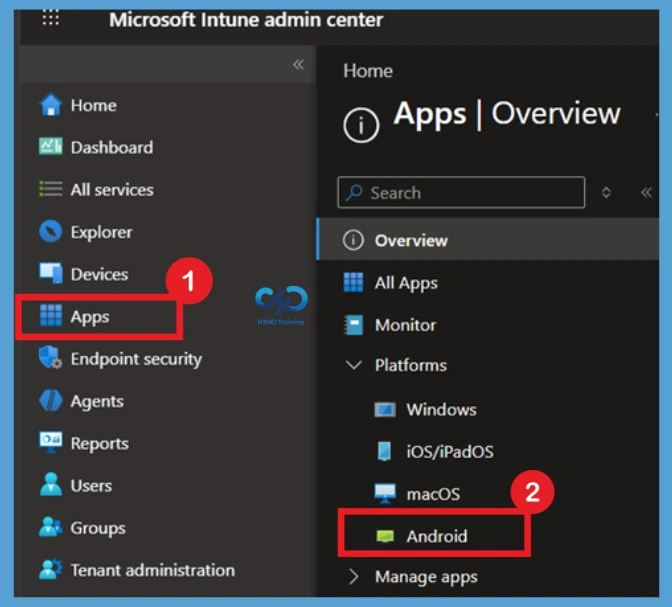This screenshot has height=607, width=672.
Task: Focus the Search input field
Action: pyautogui.click(x=461, y=192)
